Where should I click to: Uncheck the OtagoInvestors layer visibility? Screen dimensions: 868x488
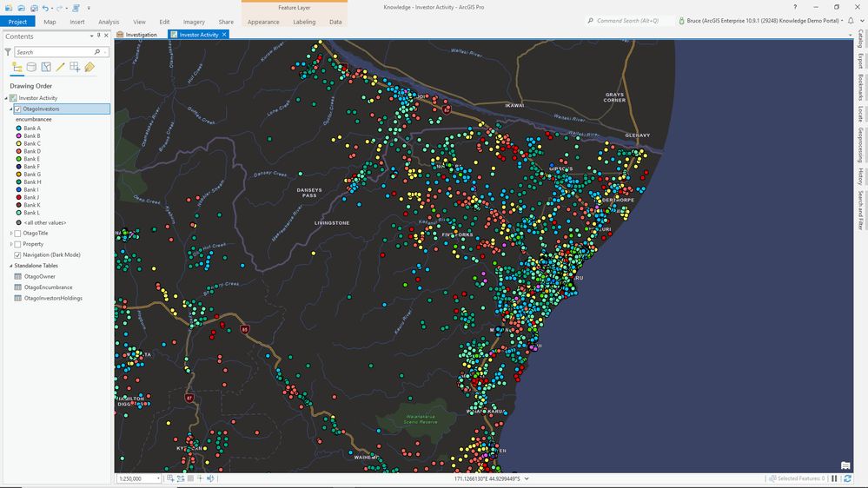[17, 109]
